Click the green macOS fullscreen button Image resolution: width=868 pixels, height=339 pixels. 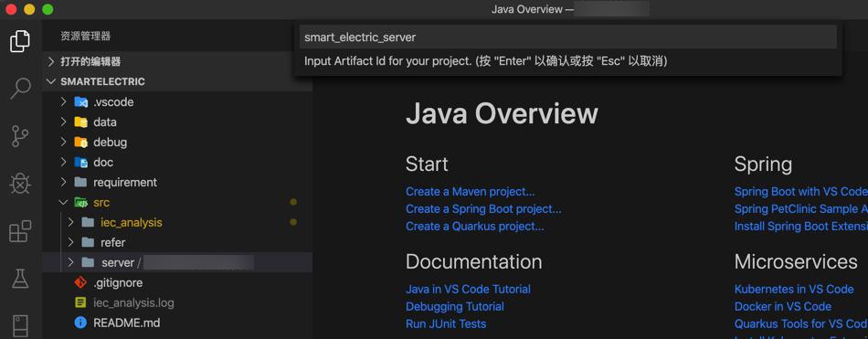[x=48, y=9]
